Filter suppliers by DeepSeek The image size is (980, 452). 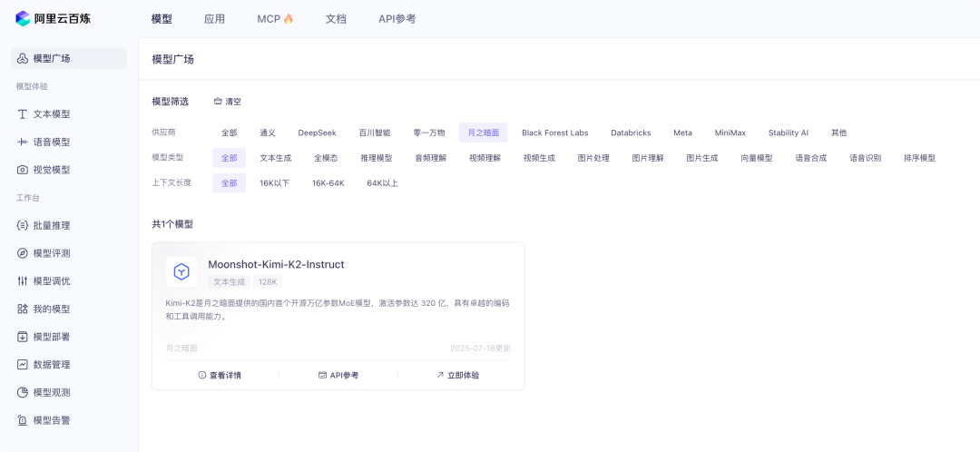click(317, 133)
